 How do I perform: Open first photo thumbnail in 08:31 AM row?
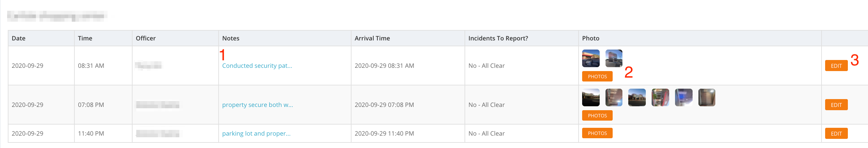(591, 58)
